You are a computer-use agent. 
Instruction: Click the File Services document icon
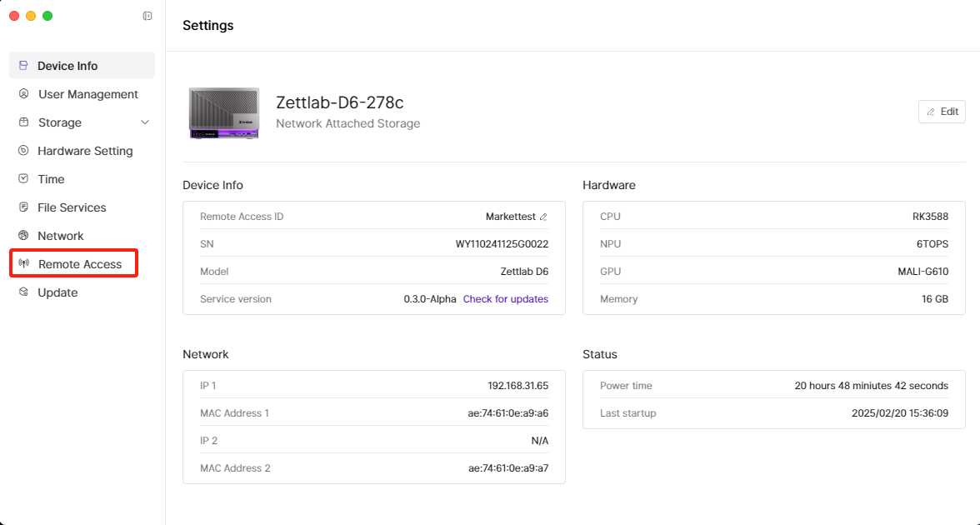coord(23,207)
